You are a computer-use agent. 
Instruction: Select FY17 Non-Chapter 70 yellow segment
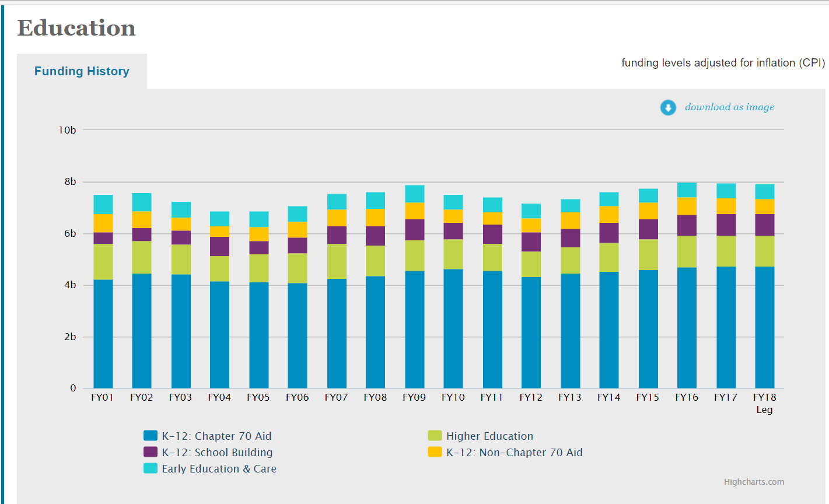[726, 206]
